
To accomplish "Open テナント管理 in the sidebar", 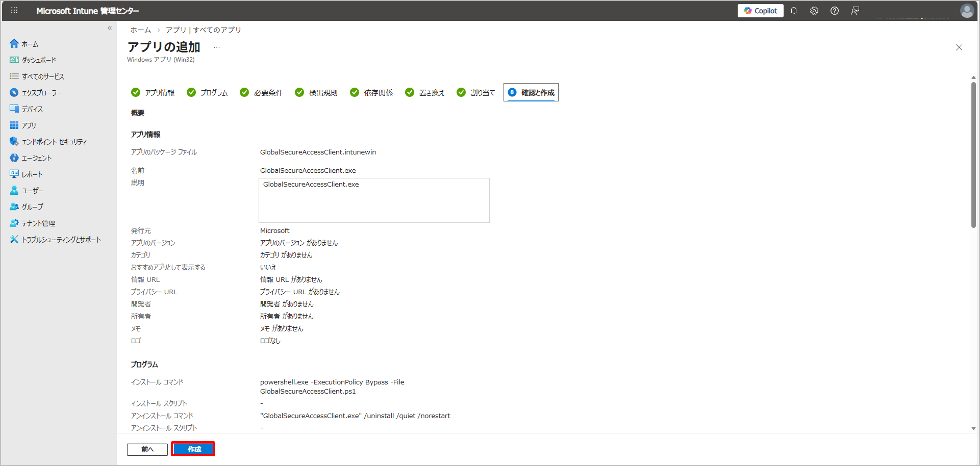I will tap(38, 223).
